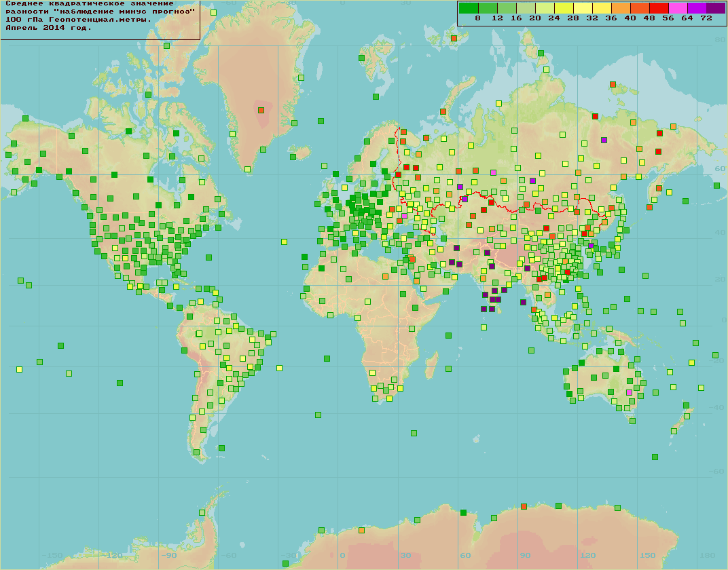Select the swatch between 20 and 24 in legend

(545, 8)
